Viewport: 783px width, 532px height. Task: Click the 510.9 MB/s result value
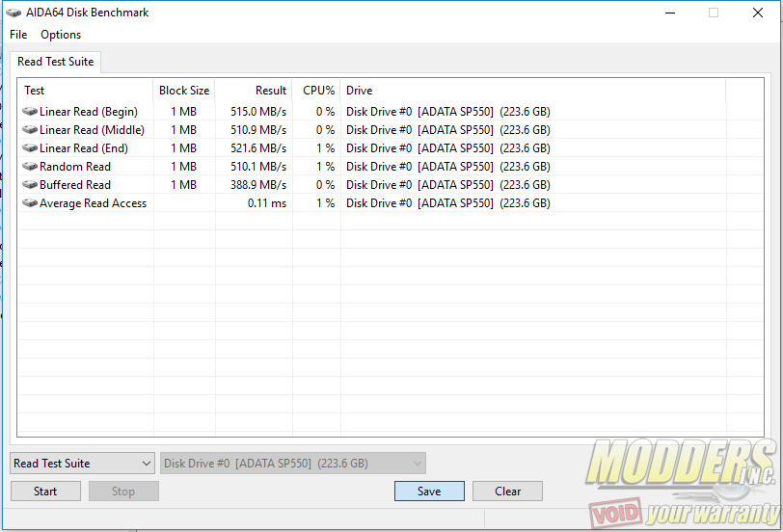[258, 130]
